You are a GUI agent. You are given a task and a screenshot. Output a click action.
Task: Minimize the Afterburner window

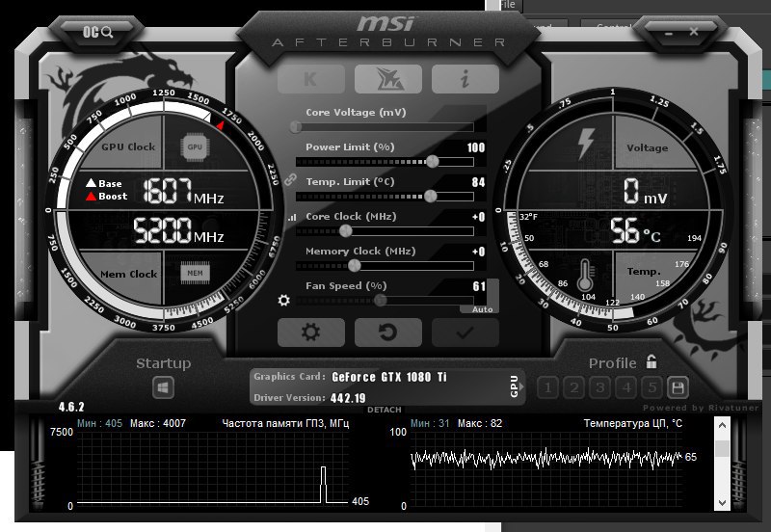click(668, 34)
